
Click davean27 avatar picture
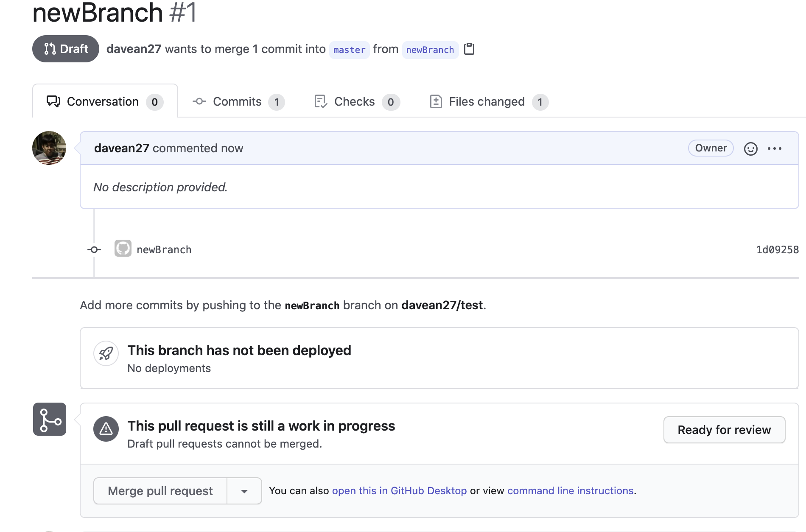coord(49,148)
